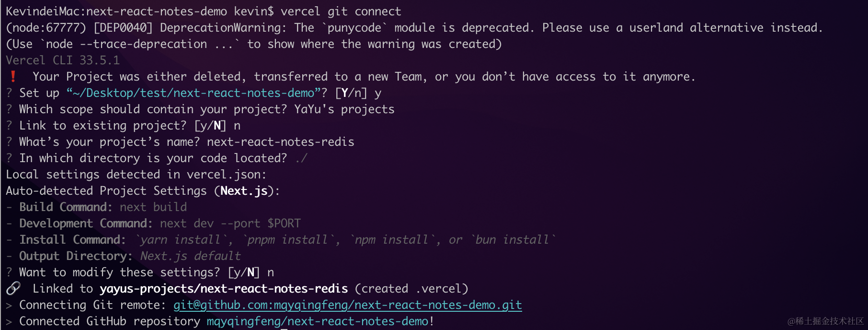This screenshot has width=868, height=330.
Task: Select [y/N] beside "Link to existing project?"
Action: (x=210, y=126)
